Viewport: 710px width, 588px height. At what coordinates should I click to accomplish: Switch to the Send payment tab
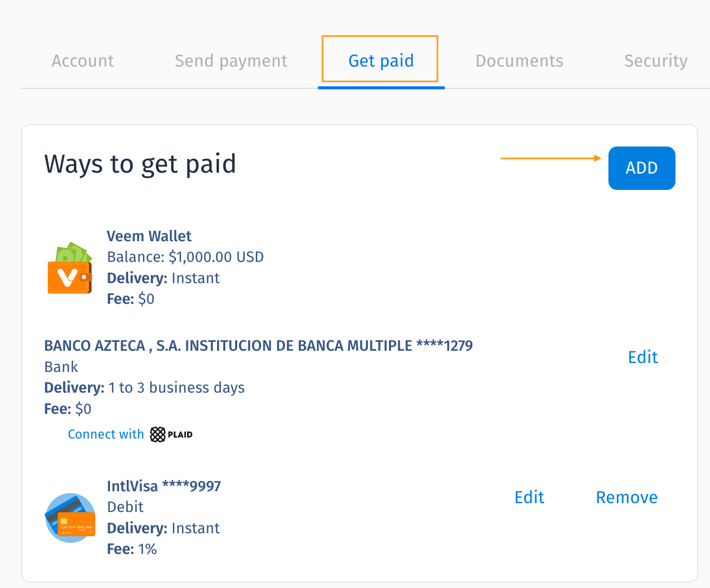(231, 61)
